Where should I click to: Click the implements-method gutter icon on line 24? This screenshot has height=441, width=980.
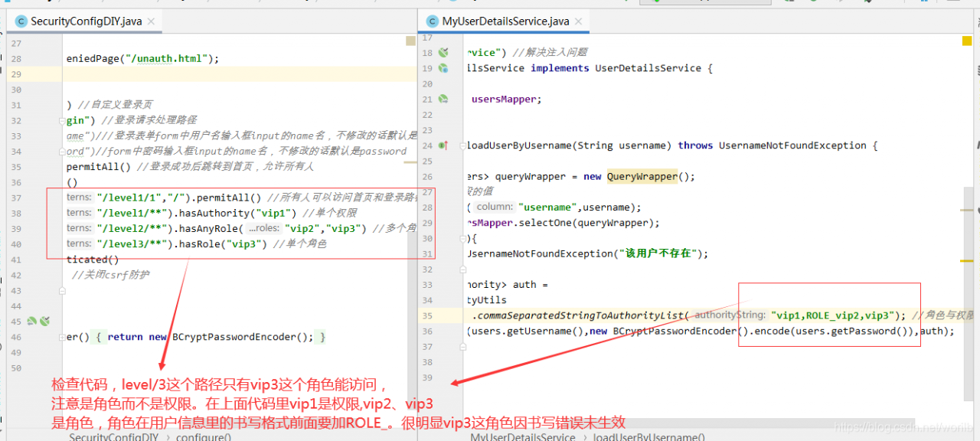pos(443,145)
